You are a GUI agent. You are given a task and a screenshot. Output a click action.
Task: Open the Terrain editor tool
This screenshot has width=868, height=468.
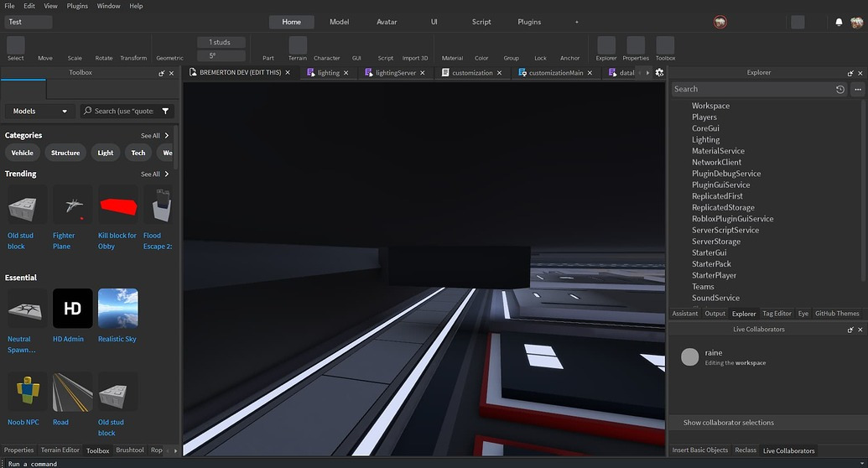pyautogui.click(x=297, y=49)
